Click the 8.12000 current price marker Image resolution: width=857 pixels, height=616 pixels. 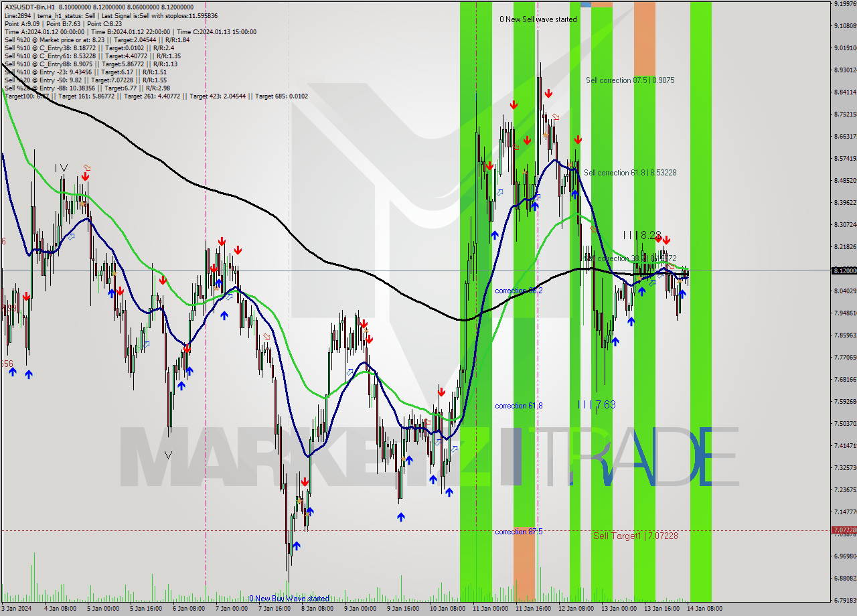click(844, 271)
